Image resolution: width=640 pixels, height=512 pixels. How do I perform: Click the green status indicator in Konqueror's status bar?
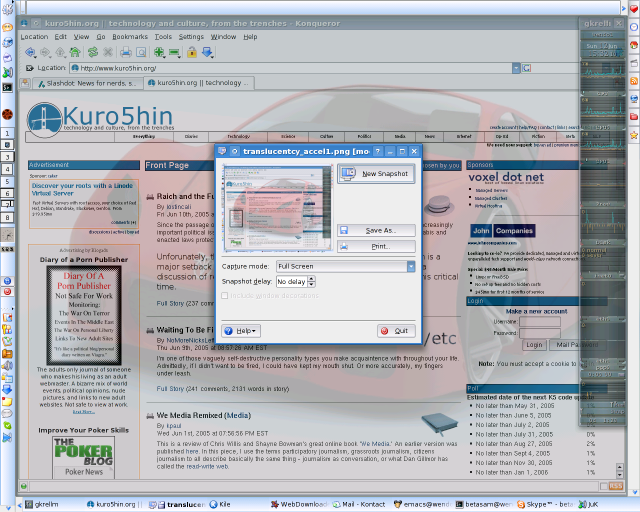pos(24,486)
